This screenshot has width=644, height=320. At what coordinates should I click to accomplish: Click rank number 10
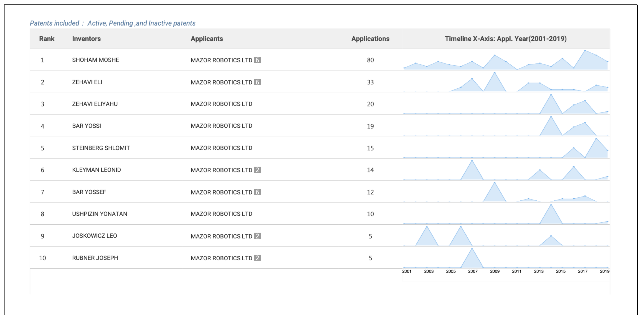[43, 258]
